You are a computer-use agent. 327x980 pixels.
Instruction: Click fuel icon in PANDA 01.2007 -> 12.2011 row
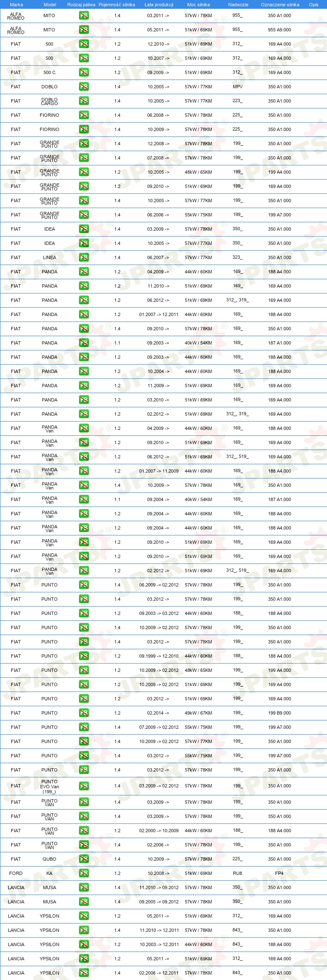[84, 314]
